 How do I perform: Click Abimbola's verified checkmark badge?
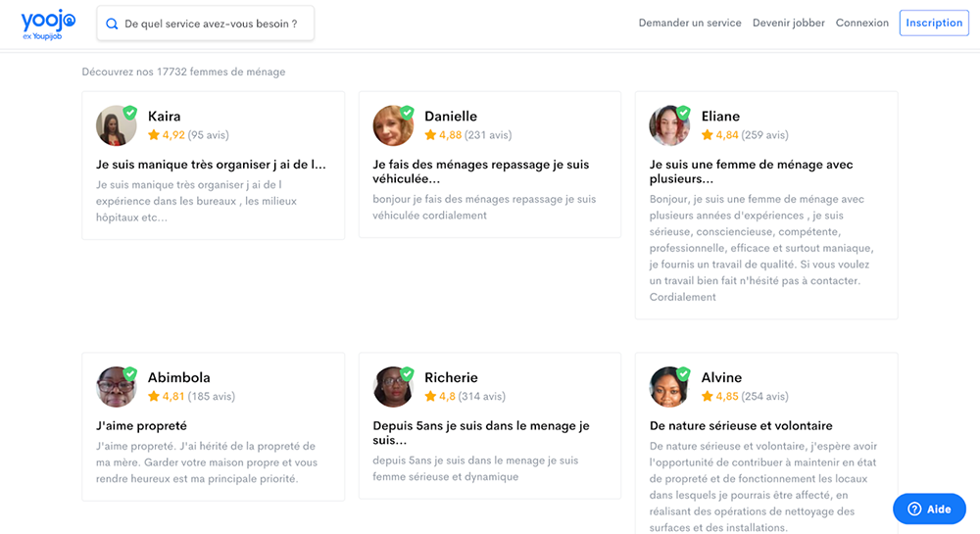[130, 373]
